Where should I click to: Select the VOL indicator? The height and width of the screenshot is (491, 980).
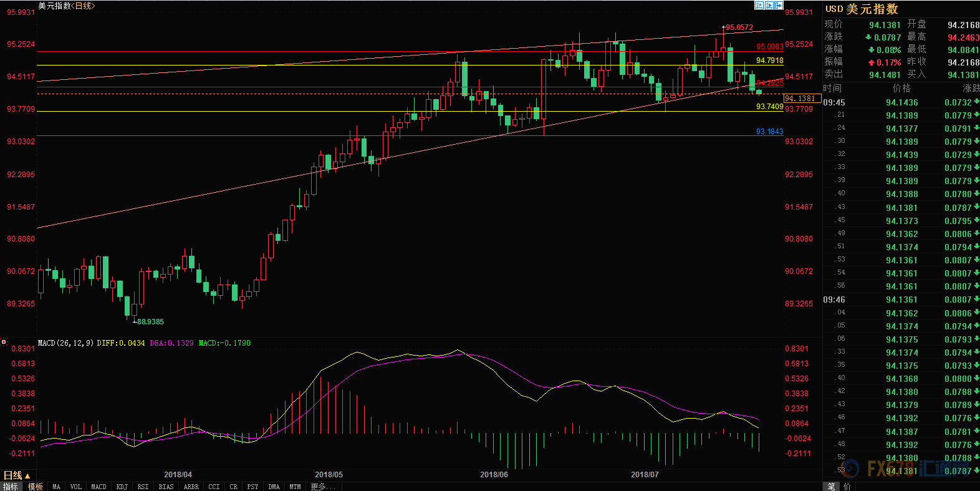click(76, 487)
